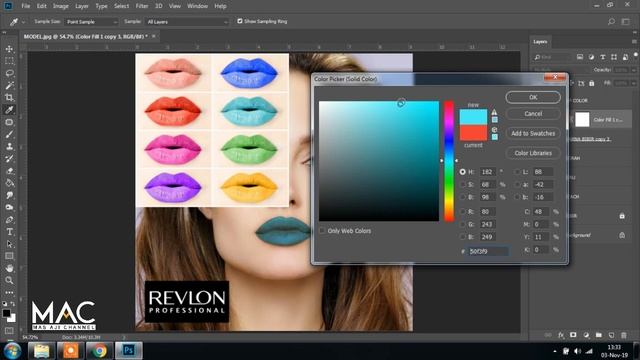Select the R red radio button
Image resolution: width=640 pixels, height=360 pixels.
462,211
